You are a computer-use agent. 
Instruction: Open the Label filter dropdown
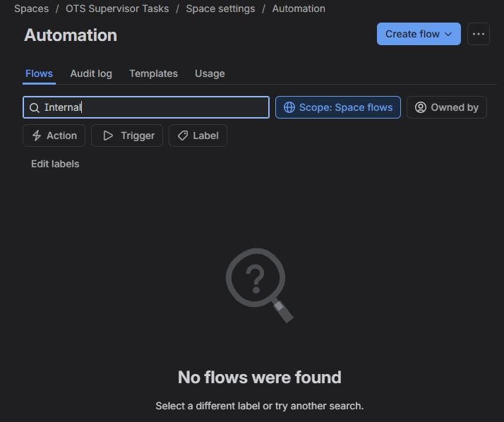[198, 135]
